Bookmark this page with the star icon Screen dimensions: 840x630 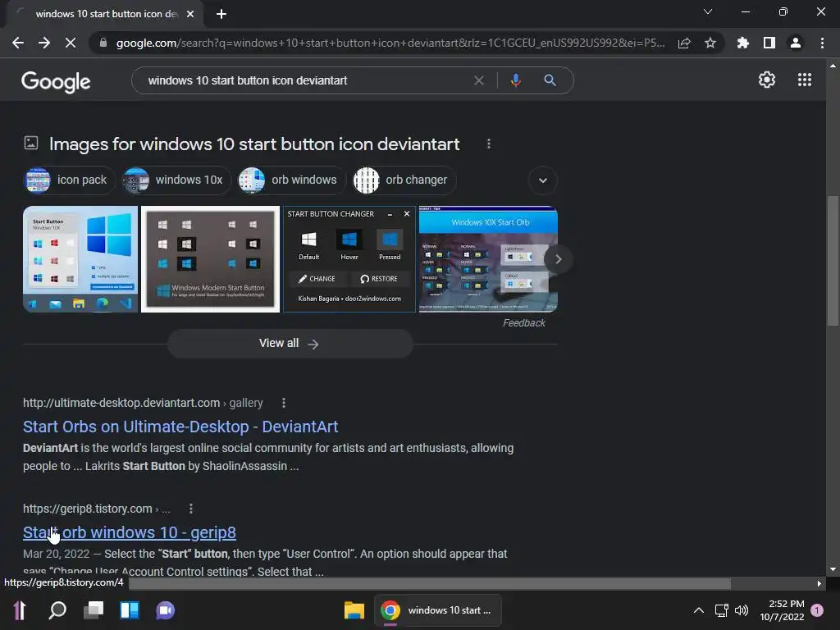[710, 43]
